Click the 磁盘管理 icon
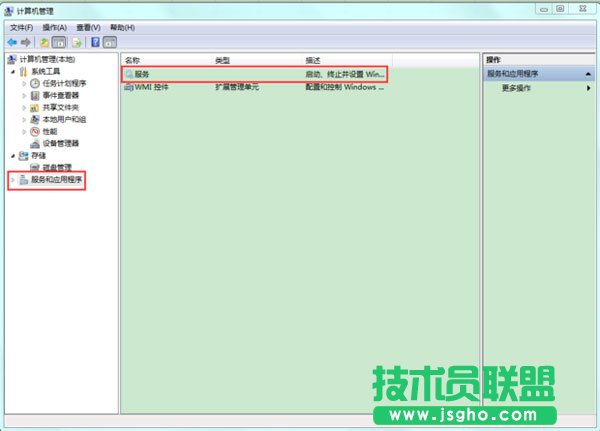Viewport: 600px width, 431px height. pyautogui.click(x=35, y=167)
